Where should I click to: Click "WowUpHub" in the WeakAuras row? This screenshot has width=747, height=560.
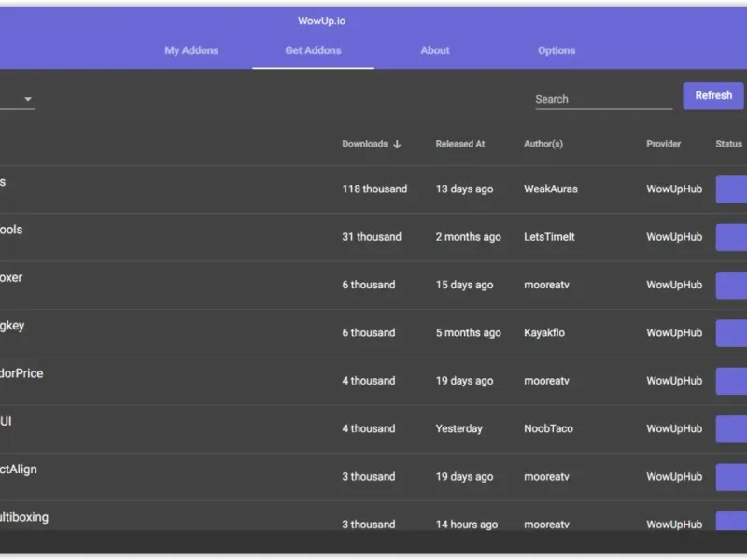pos(674,189)
